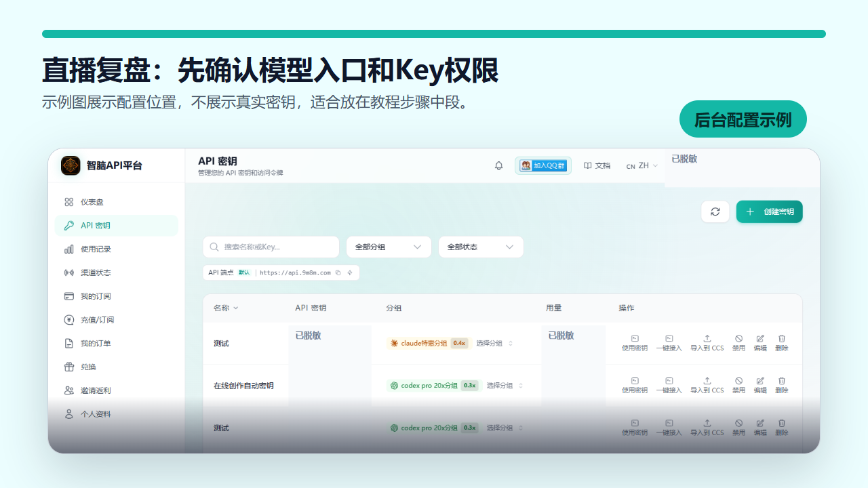Select the API 密钥 key icon in sidebar
Viewport: 868px width, 488px height.
pos(68,226)
